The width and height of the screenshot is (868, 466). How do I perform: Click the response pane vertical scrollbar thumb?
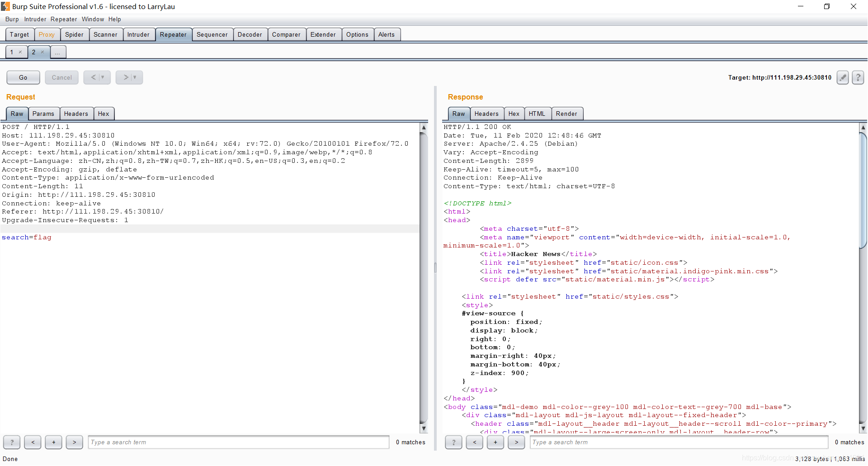(x=863, y=190)
